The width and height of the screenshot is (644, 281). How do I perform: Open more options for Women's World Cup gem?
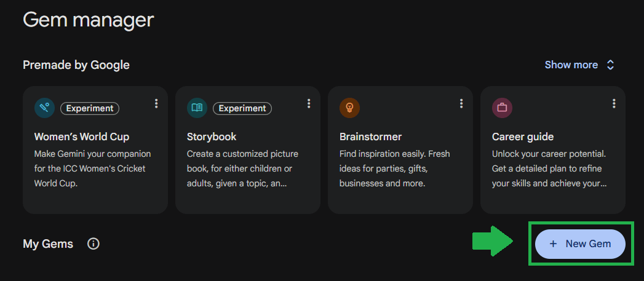point(156,103)
